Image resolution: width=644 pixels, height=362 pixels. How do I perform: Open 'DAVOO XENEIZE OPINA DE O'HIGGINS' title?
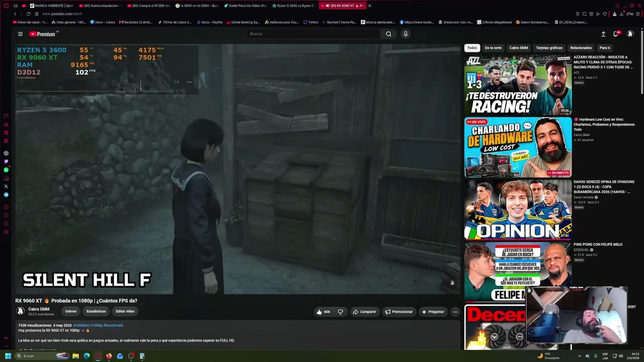[x=604, y=187]
